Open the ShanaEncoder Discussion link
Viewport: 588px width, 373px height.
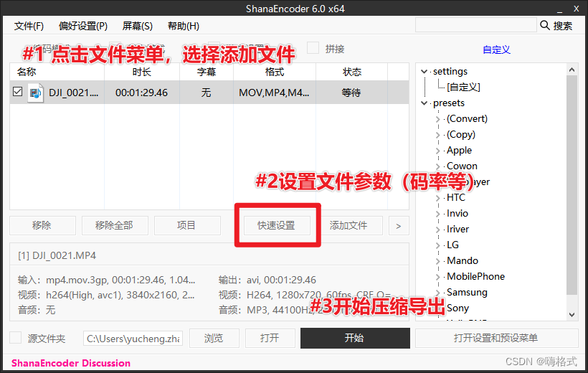pos(71,363)
